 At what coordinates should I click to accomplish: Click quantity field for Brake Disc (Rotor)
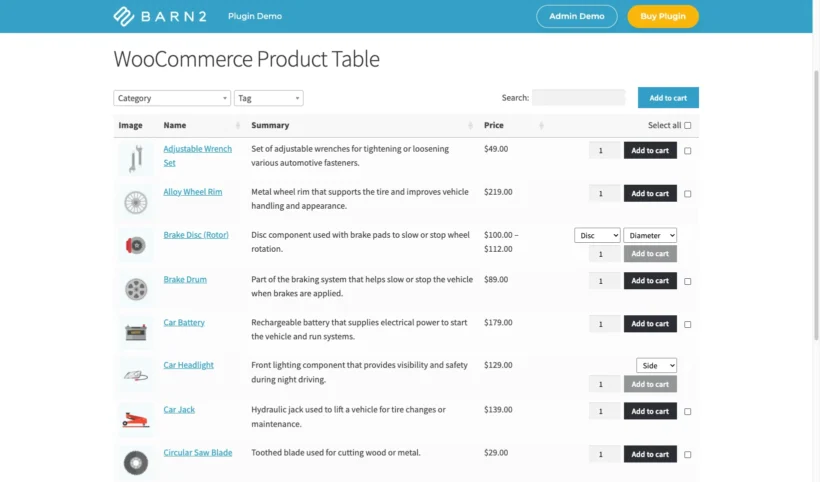tap(605, 254)
